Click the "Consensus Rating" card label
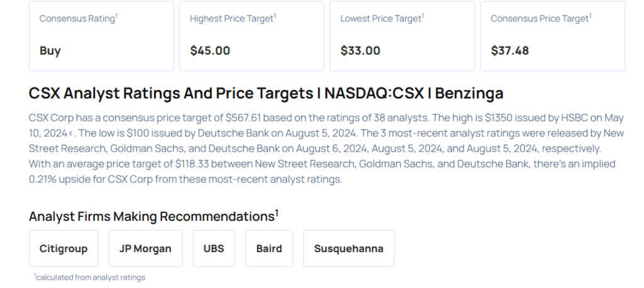Screen dimensions: 644x288 [77, 19]
